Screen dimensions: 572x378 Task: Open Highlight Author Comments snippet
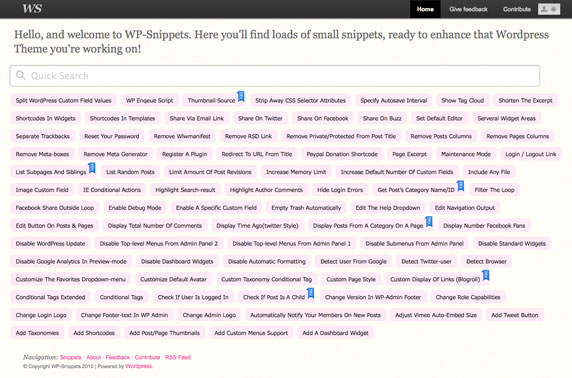click(266, 190)
